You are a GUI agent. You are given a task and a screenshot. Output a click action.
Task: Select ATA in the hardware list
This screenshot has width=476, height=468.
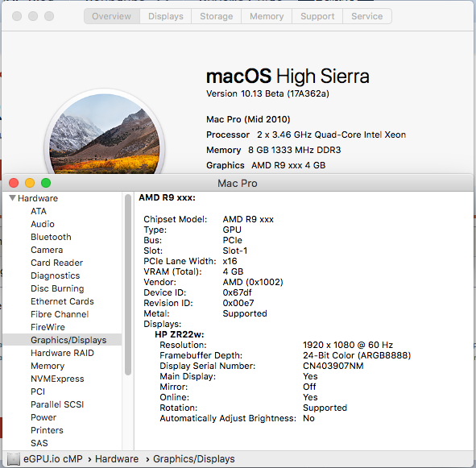click(39, 211)
